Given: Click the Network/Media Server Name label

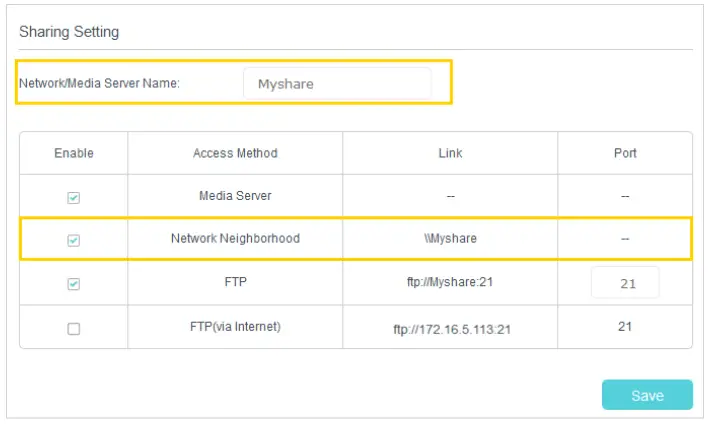Looking at the screenshot, I should coord(100,84).
